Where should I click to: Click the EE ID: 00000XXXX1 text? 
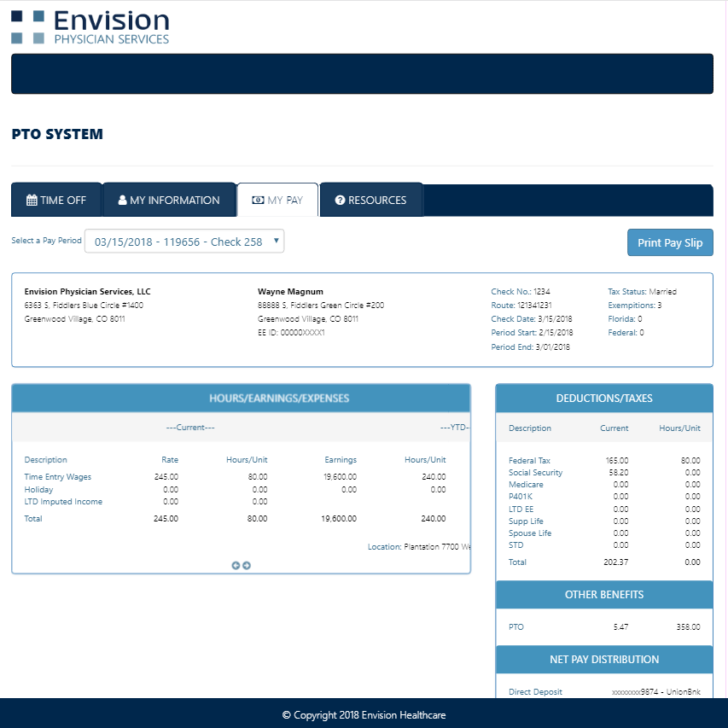coord(291,333)
